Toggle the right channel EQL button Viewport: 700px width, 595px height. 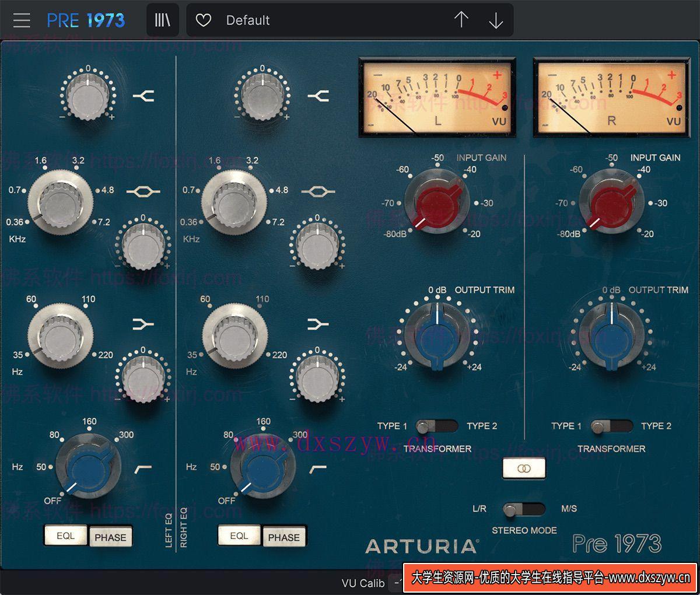[x=240, y=535]
